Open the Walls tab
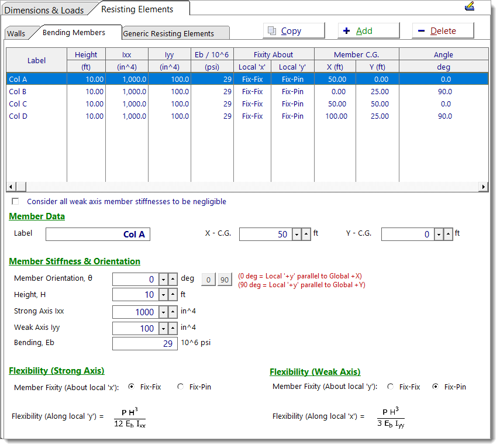500x448 pixels. [x=16, y=33]
